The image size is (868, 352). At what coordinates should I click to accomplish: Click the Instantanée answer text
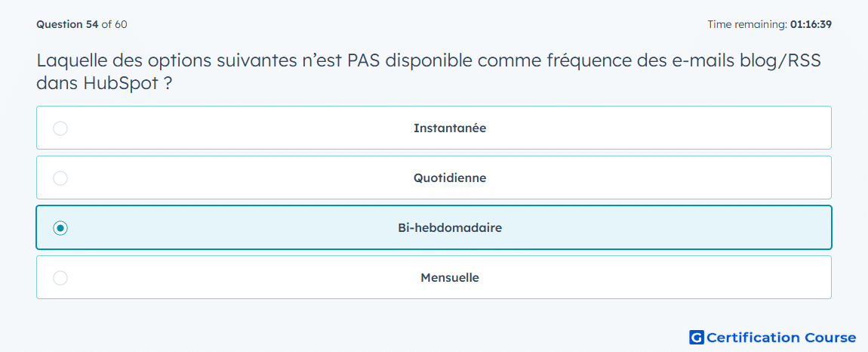coord(450,128)
